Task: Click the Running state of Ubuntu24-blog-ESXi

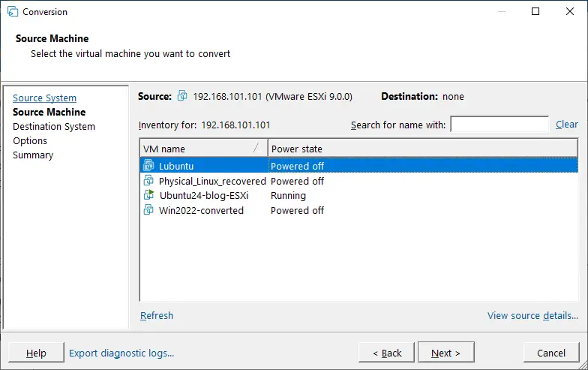Action: [288, 195]
